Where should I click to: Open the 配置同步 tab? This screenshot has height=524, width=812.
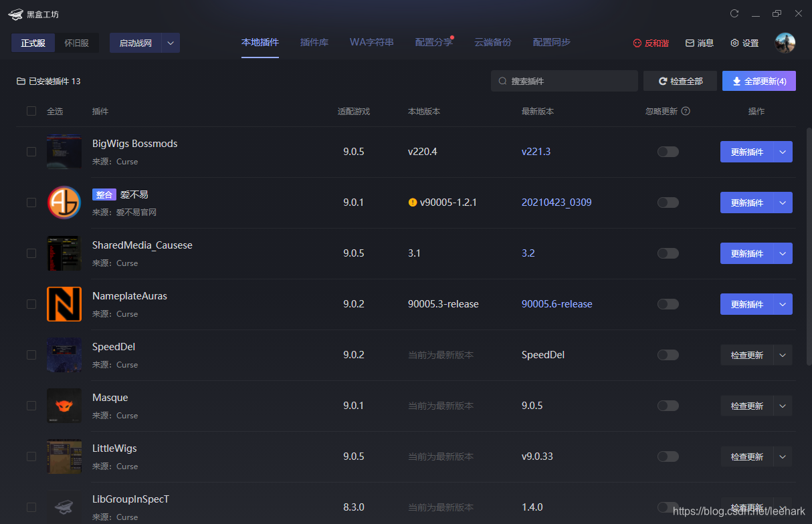[552, 42]
